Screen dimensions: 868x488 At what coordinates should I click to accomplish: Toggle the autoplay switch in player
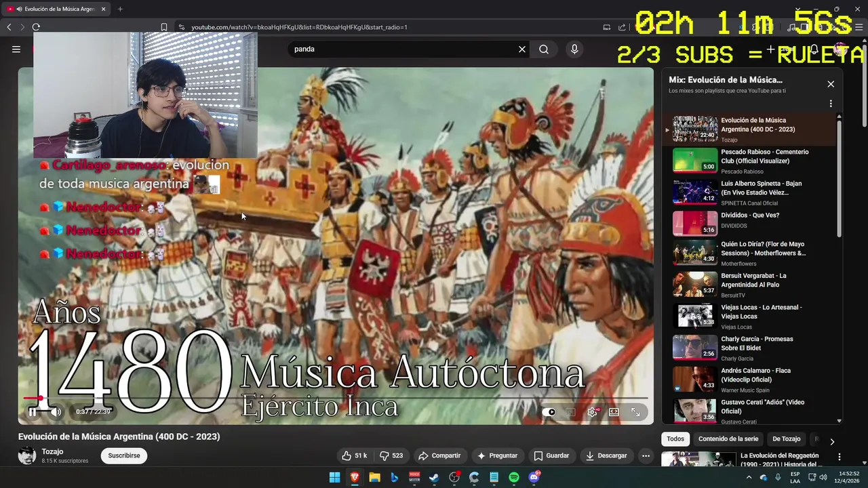click(549, 411)
